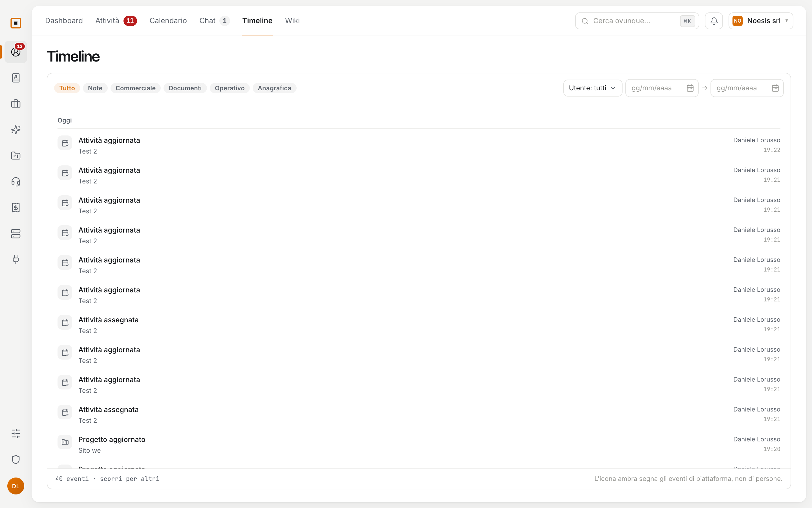
Task: Open the plug integrations sidebar icon
Action: (x=16, y=259)
